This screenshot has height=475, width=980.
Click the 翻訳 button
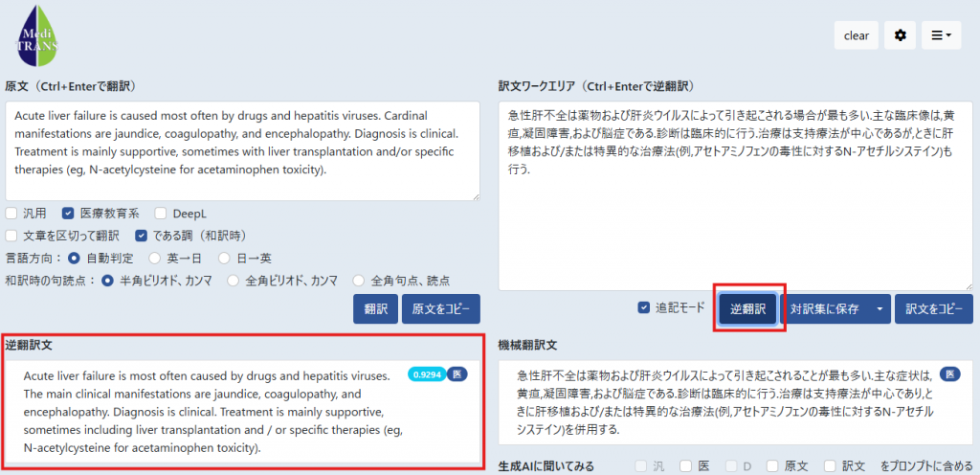[x=375, y=308]
